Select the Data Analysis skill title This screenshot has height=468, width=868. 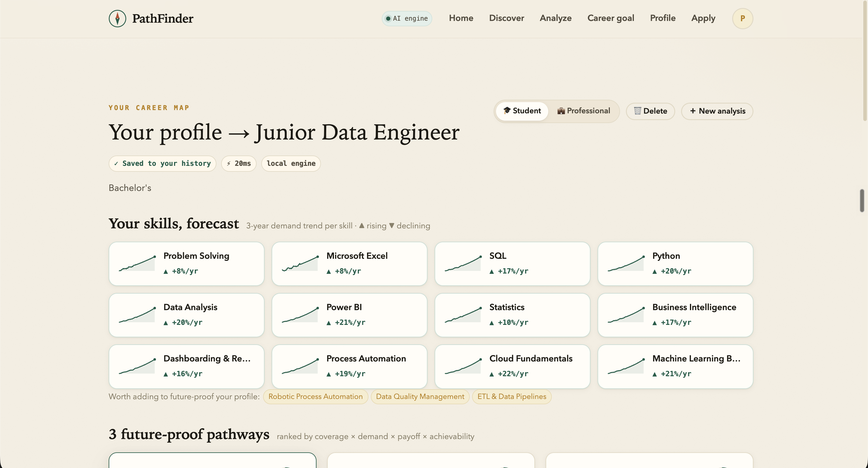[x=190, y=307]
